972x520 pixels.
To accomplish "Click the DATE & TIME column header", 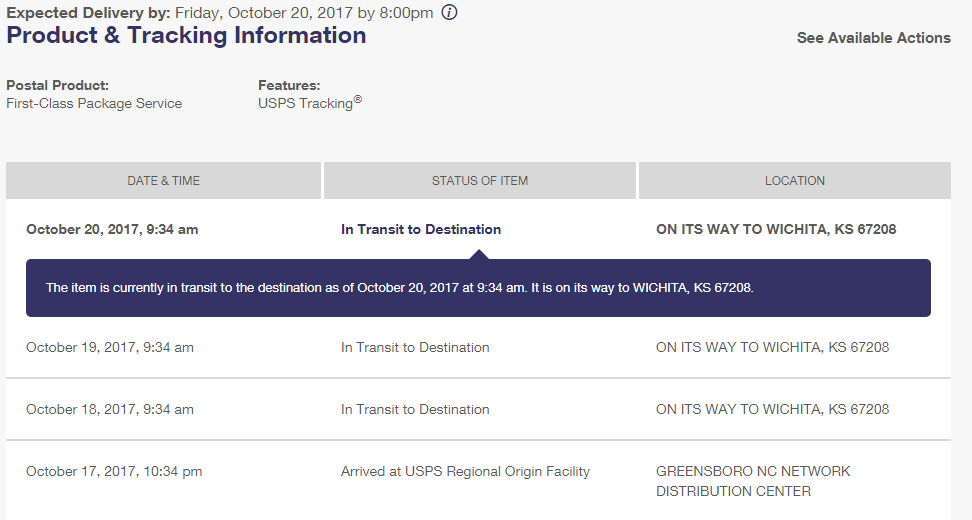I will 163,181.
